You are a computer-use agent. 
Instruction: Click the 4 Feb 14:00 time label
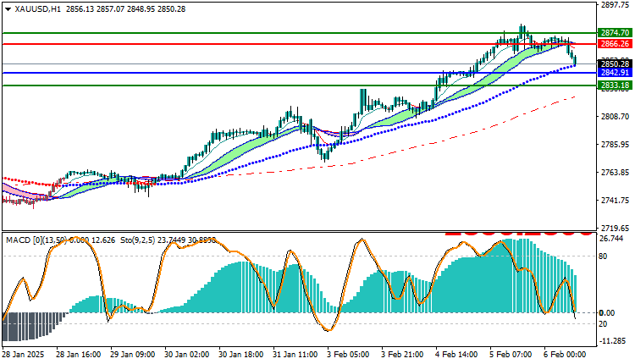coord(456,355)
